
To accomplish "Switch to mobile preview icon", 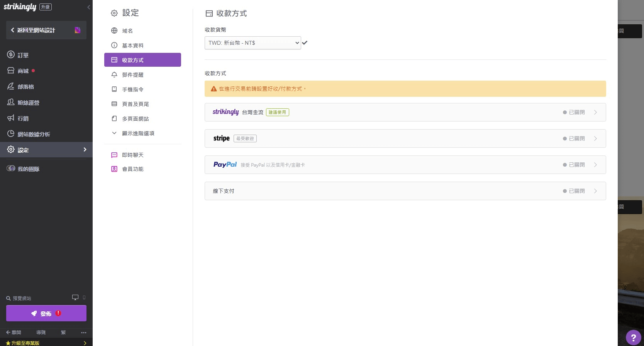I will [84, 297].
